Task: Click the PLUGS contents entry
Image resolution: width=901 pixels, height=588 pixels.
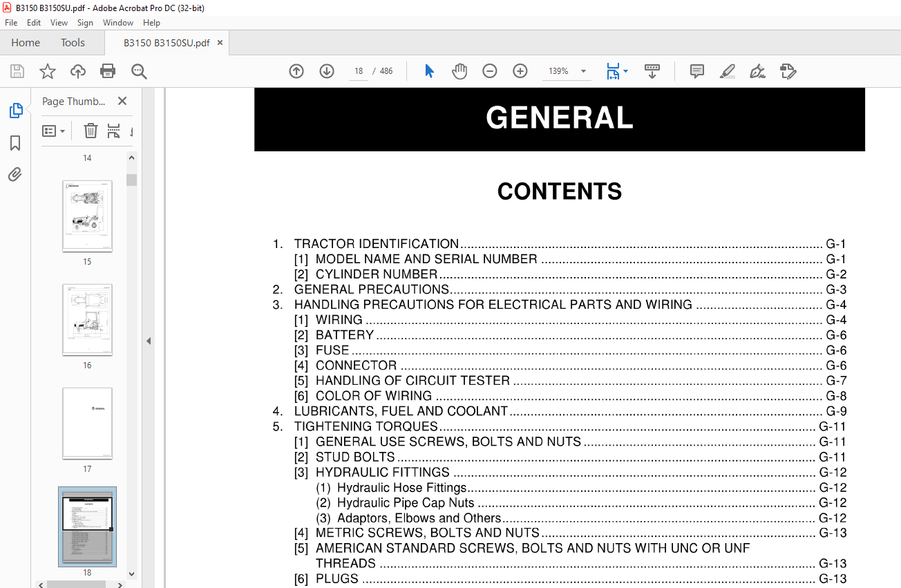Action: pos(337,578)
